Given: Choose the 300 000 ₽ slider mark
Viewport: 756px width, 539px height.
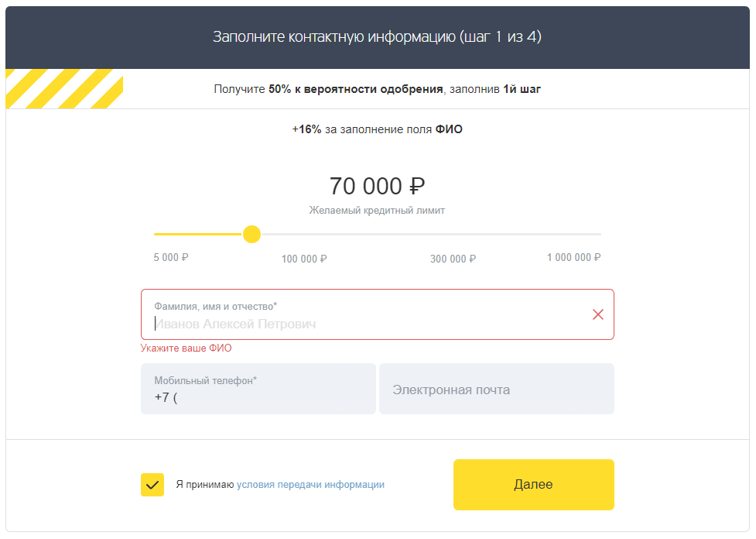Looking at the screenshot, I should click(453, 259).
